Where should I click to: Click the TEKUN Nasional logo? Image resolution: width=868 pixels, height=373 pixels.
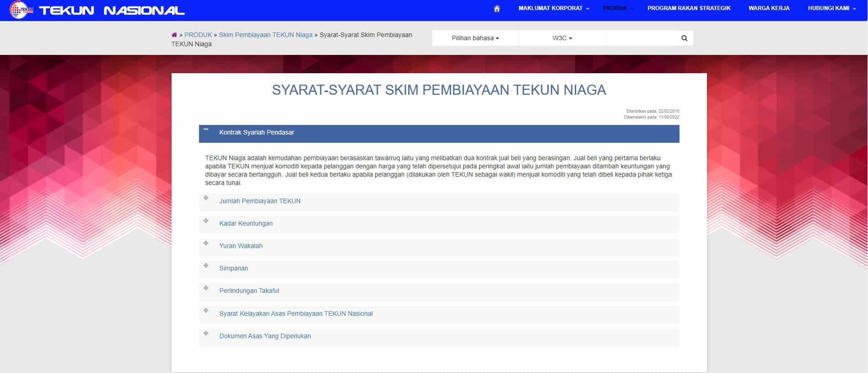pos(97,10)
